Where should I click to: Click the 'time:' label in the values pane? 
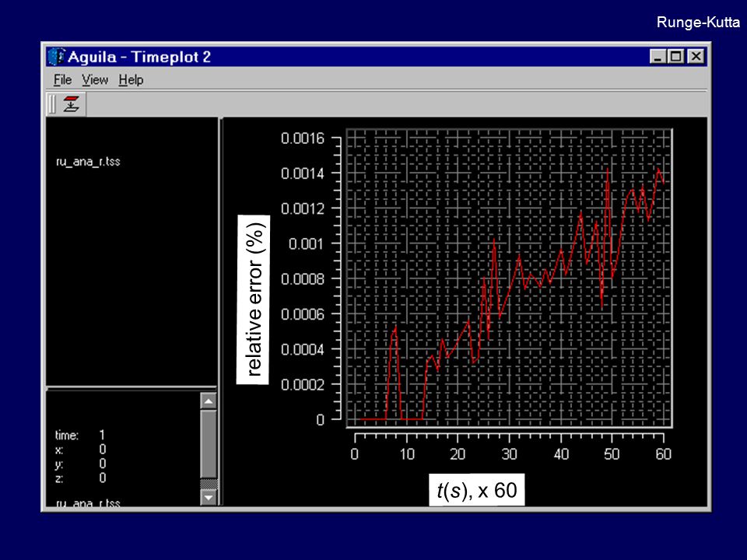67,436
